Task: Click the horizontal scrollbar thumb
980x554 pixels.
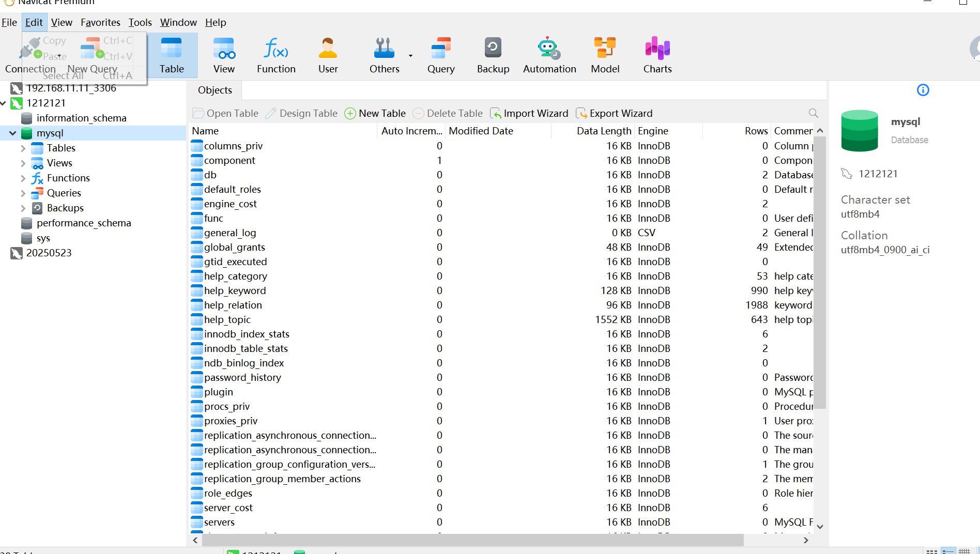Action: point(472,540)
